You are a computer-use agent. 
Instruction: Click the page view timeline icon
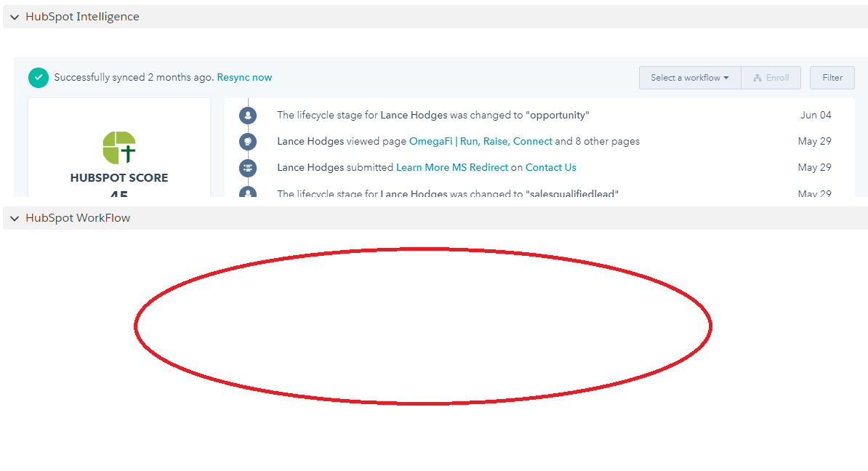click(247, 141)
